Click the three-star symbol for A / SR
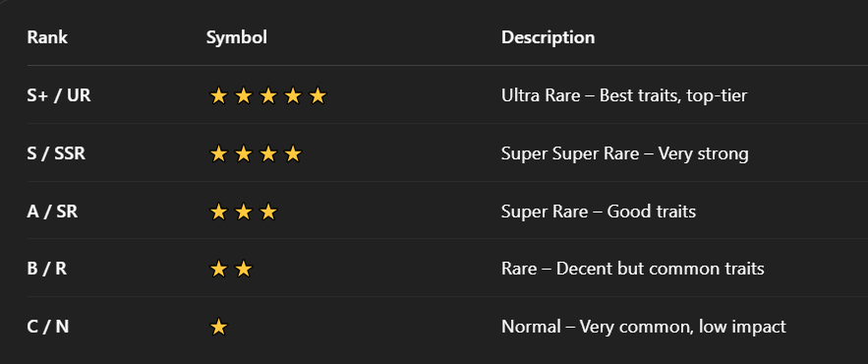The height and width of the screenshot is (364, 868). click(244, 212)
